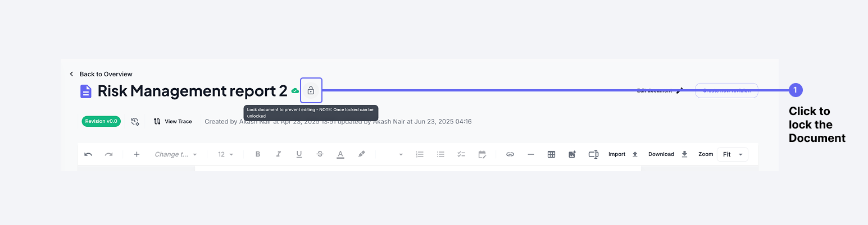Pick text color with the A icon

(x=340, y=154)
